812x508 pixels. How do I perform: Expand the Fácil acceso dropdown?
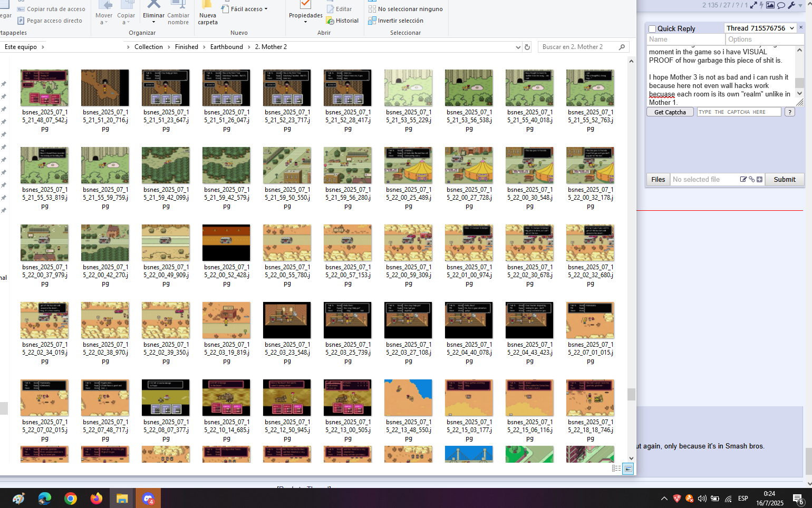[x=266, y=9]
